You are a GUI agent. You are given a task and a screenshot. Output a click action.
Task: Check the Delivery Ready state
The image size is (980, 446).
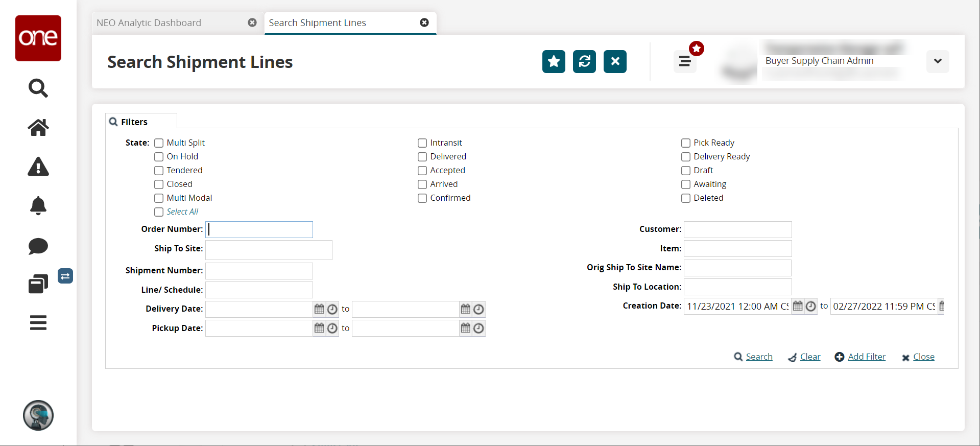(686, 157)
